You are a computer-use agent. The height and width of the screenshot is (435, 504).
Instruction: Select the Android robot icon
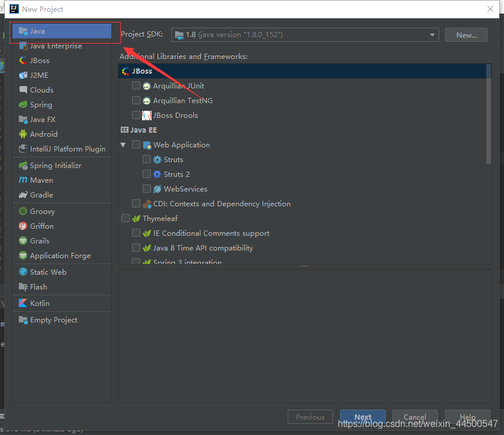[23, 134]
